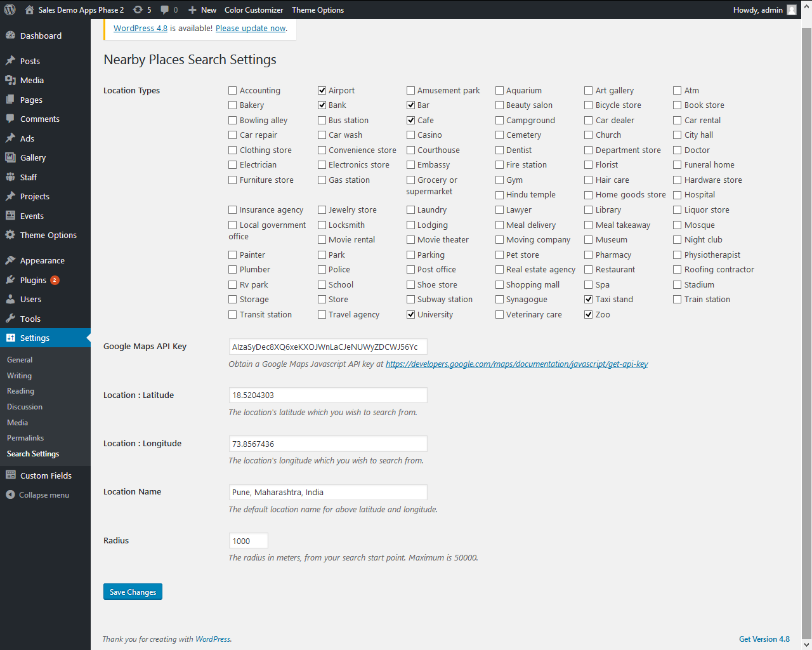Open the Writing settings submenu
This screenshot has height=650, width=812.
[19, 376]
